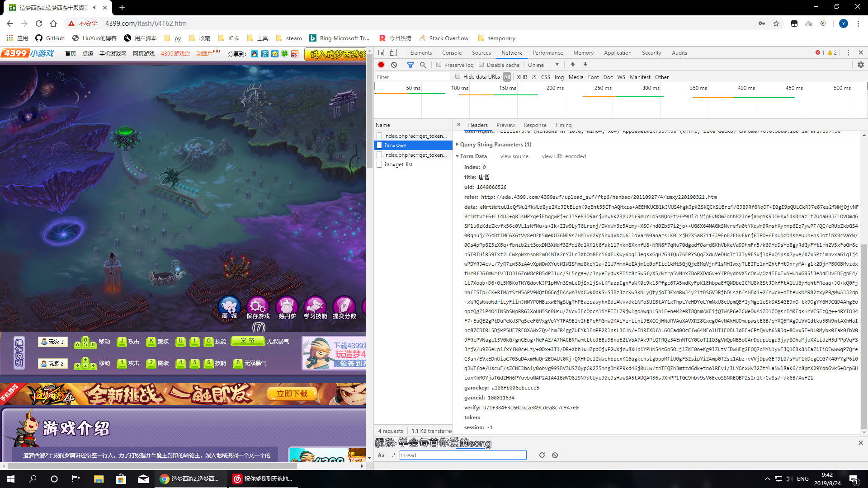Mute the game tab audio icon
Viewport: 868px width, 488px height.
click(95, 8)
